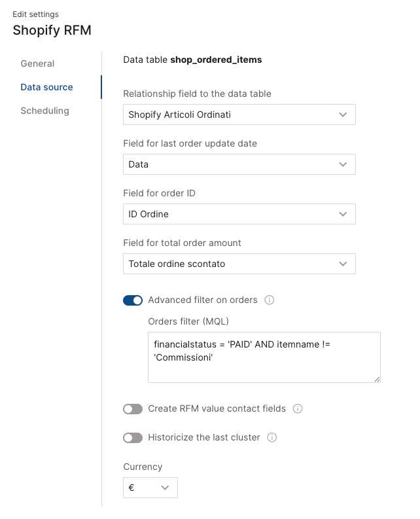Click the Historicize the last cluster label

204,438
